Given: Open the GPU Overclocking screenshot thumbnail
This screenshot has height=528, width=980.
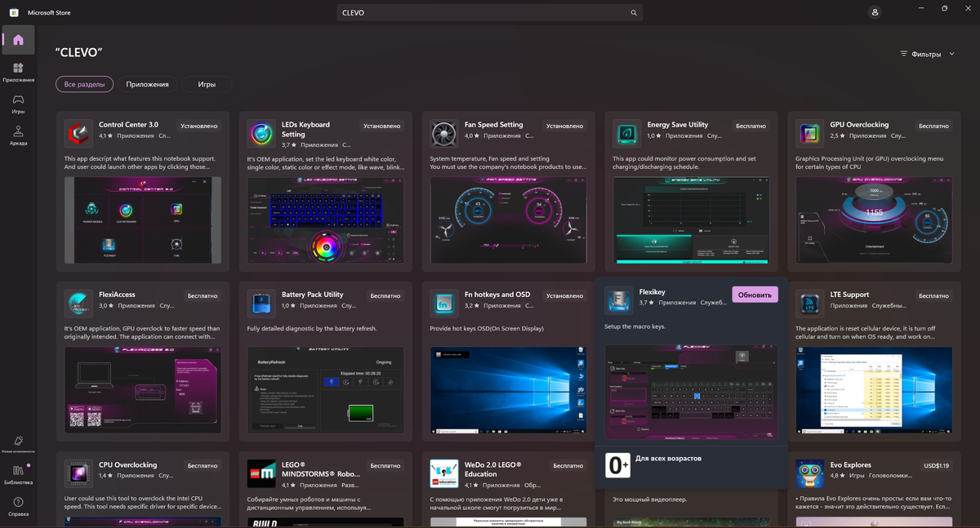Looking at the screenshot, I should point(875,220).
